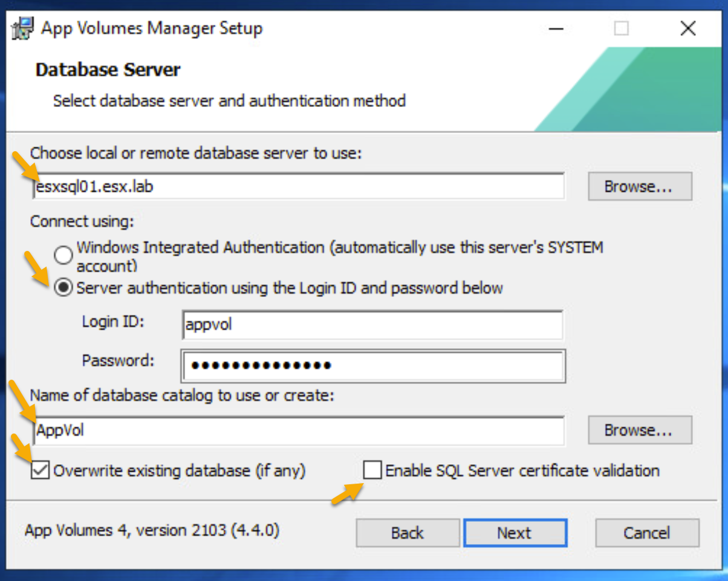Click "App Volumes 4, version 2103 (4.4.0)" text
This screenshot has height=581, width=728.
point(152,531)
